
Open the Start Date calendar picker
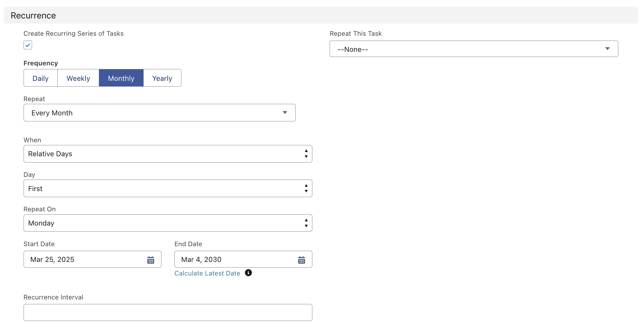151,260
